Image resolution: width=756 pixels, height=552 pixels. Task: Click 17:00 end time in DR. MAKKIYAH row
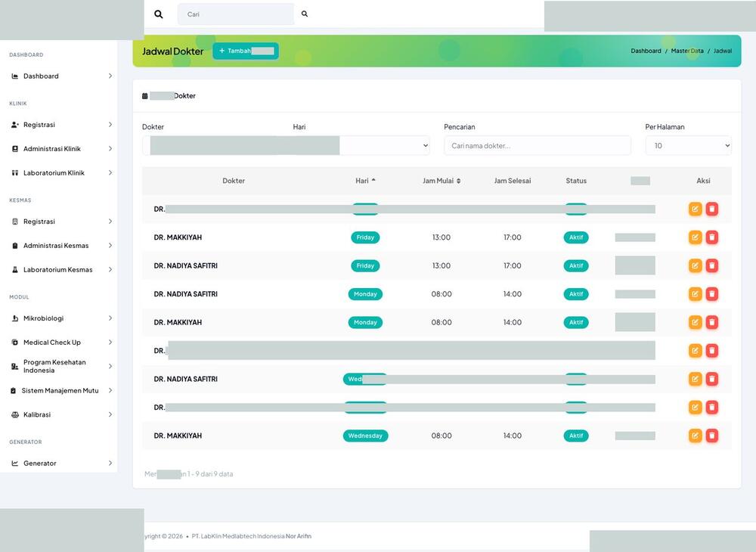tap(512, 237)
